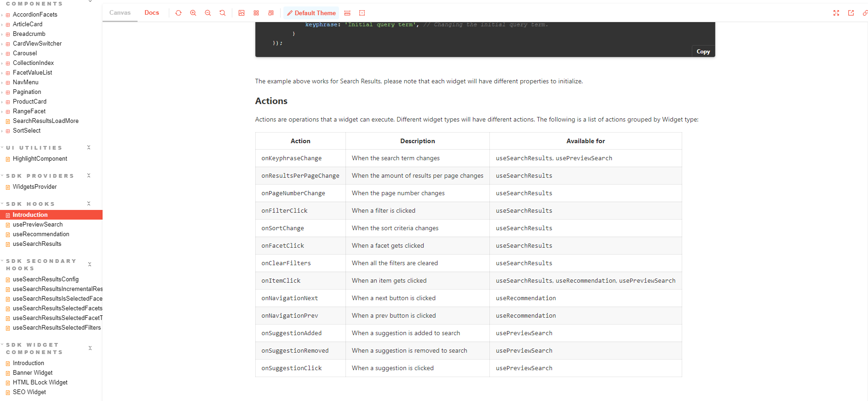Select Introduction under SDK Hooks

click(x=51, y=215)
